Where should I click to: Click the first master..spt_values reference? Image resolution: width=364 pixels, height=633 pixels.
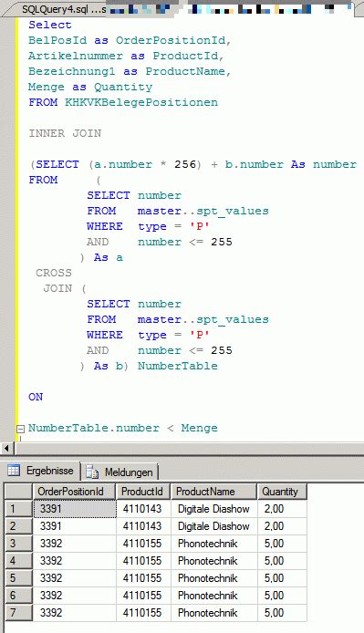click(203, 211)
